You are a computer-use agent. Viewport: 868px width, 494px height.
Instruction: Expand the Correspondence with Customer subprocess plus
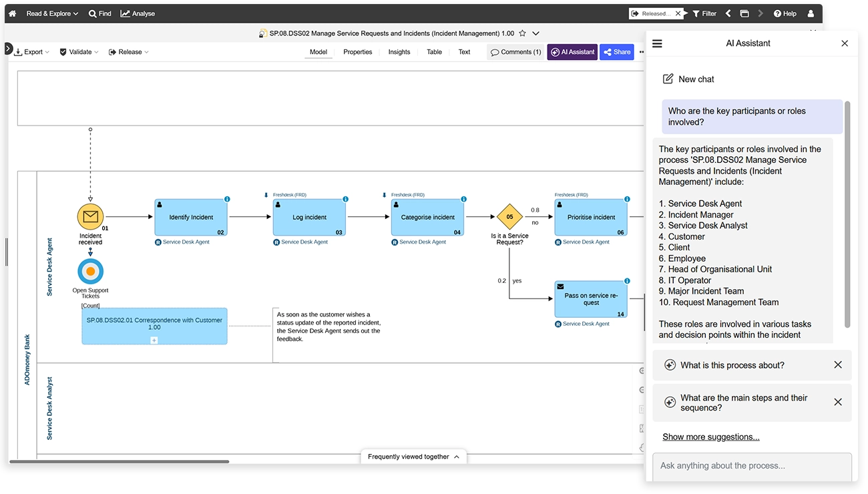click(154, 340)
